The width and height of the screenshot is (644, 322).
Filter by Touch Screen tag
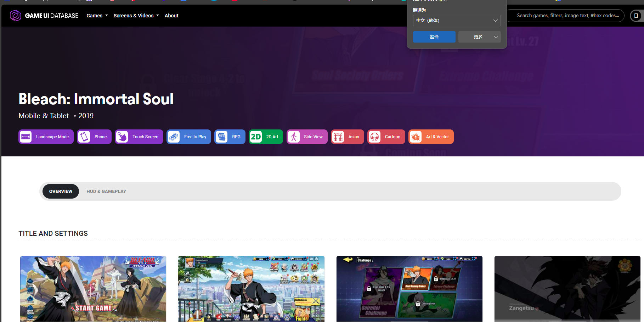139,137
